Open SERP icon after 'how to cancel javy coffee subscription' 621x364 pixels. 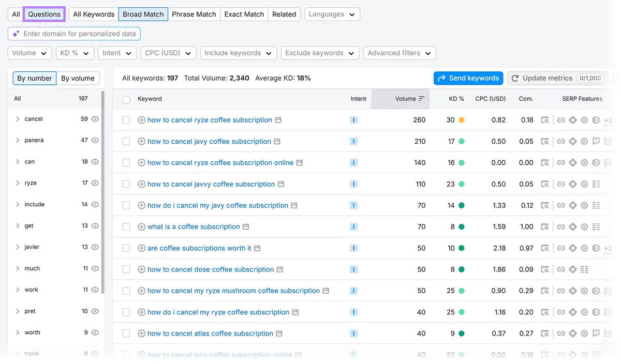pos(277,142)
